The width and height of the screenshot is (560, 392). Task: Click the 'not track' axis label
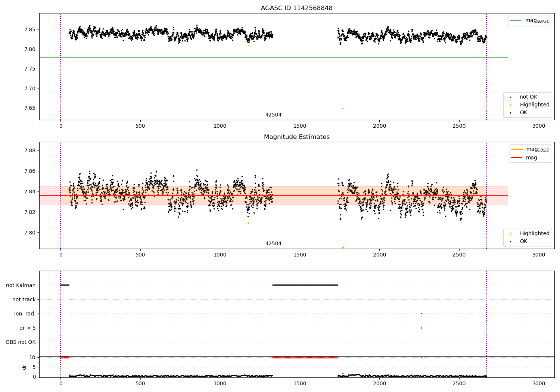tap(24, 299)
